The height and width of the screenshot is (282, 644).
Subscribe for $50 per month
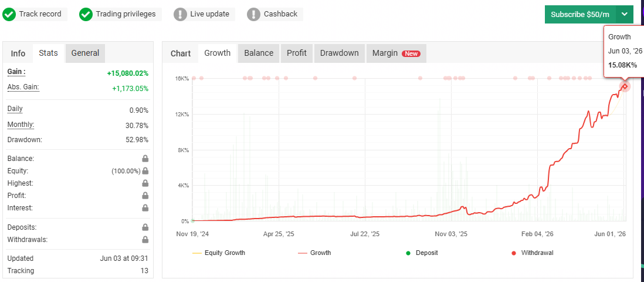[580, 15]
